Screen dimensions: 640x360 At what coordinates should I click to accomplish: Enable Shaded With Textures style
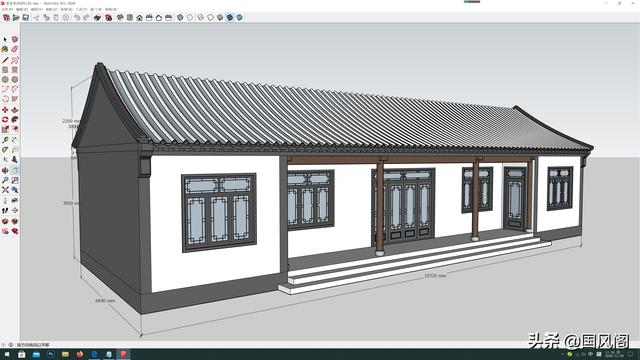[230, 18]
